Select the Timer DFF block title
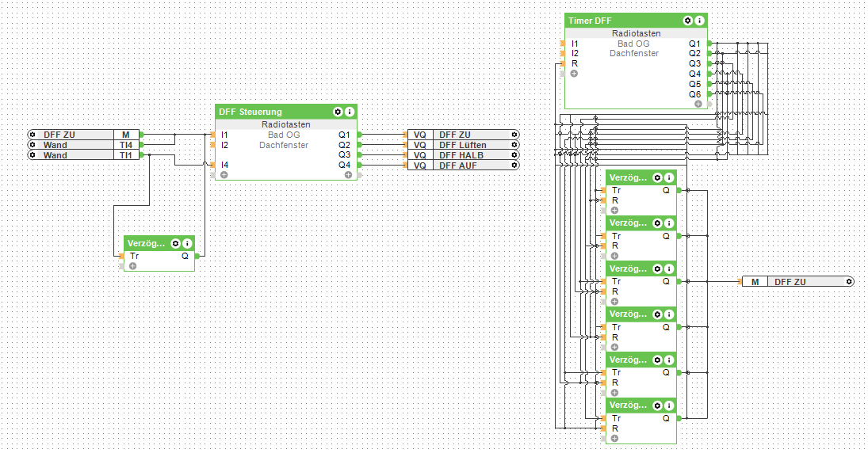 (590, 21)
